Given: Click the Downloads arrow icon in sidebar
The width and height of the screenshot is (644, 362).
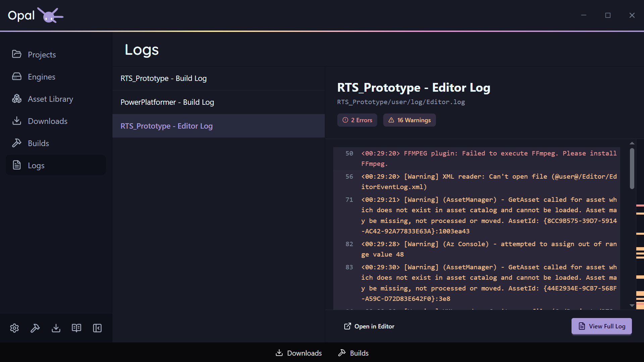Looking at the screenshot, I should [17, 121].
